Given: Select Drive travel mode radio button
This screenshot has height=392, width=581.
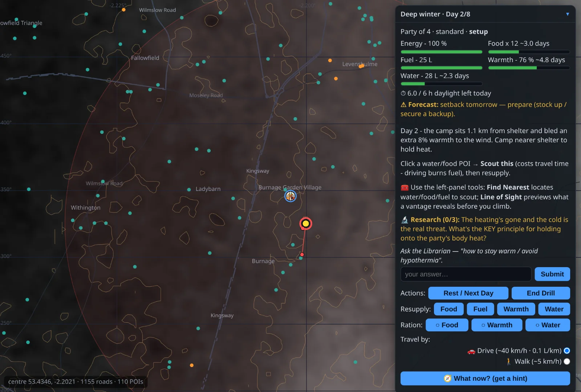Looking at the screenshot, I should click(x=566, y=351).
